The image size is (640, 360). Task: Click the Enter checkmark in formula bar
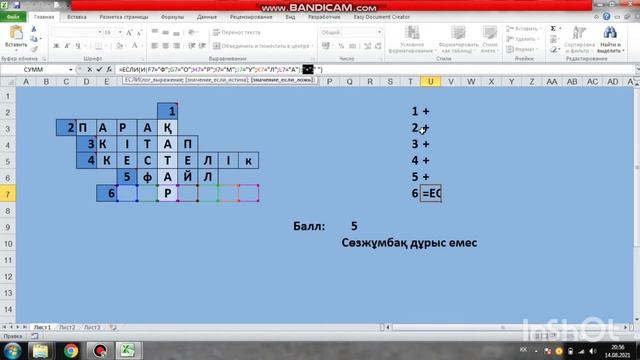click(99, 70)
